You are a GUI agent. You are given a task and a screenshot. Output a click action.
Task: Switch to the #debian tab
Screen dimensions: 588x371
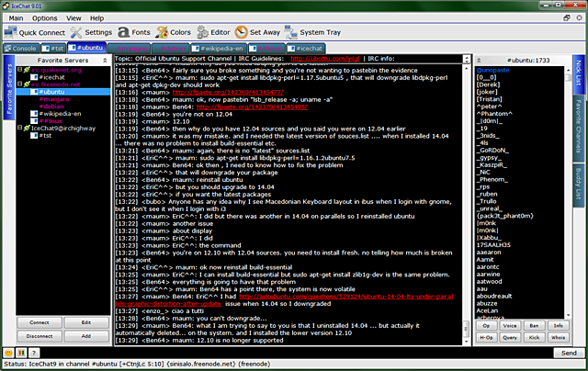pyautogui.click(x=171, y=49)
